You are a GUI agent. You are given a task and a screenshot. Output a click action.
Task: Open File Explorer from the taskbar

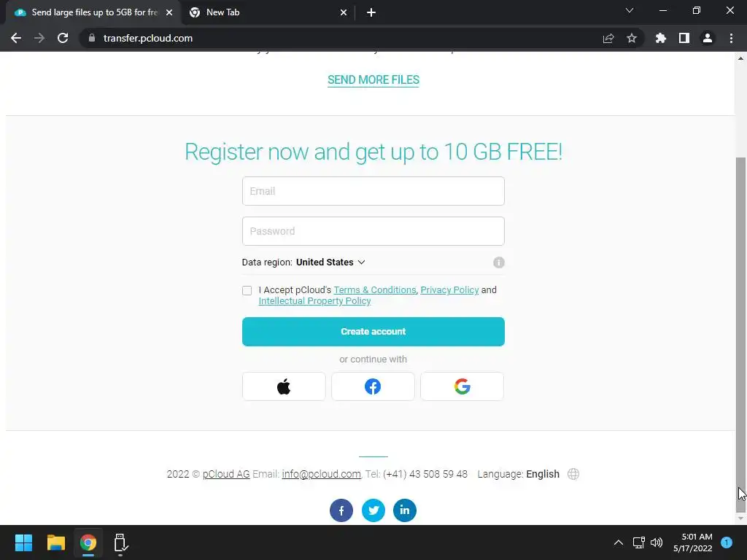point(55,542)
